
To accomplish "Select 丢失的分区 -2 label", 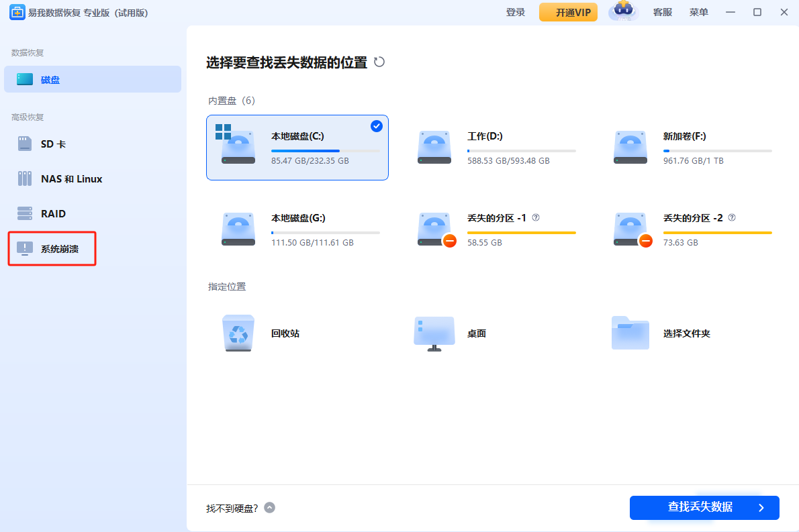I will point(693,218).
